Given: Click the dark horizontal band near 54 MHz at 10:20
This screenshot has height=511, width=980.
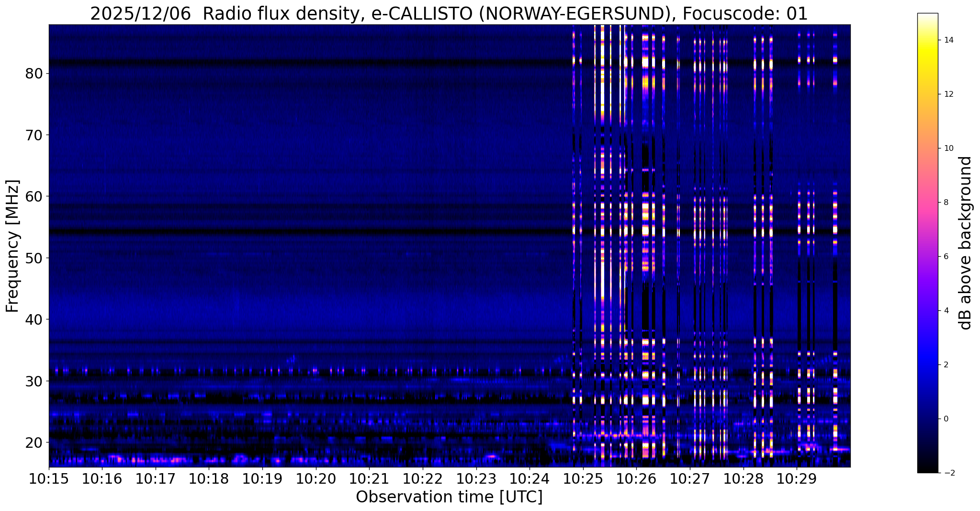Looking at the screenshot, I should (x=315, y=232).
